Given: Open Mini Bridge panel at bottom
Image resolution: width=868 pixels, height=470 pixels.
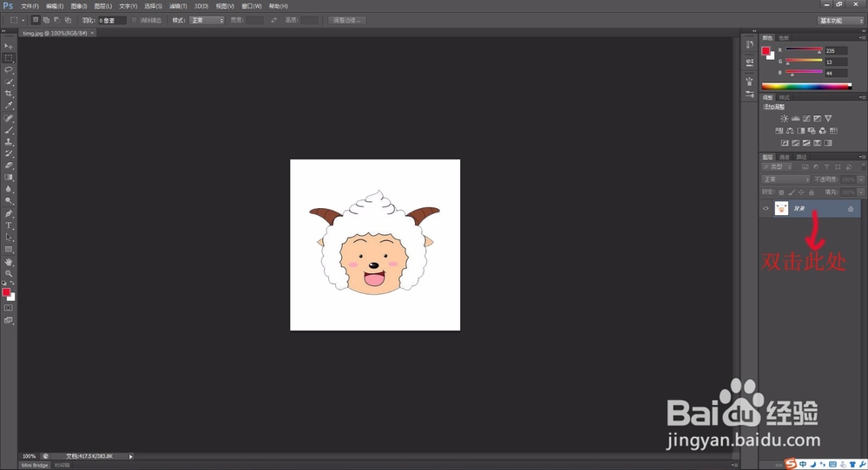Looking at the screenshot, I should click(35, 465).
